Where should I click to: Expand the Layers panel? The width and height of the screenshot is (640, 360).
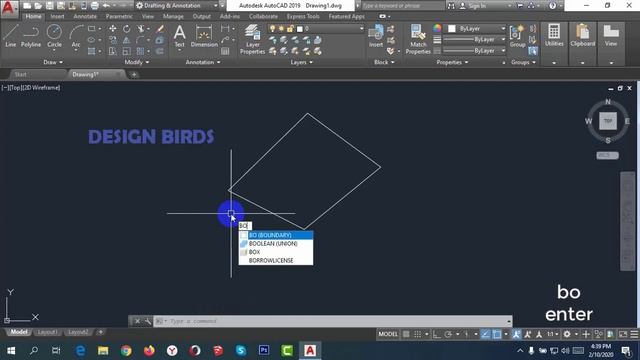(x=302, y=62)
